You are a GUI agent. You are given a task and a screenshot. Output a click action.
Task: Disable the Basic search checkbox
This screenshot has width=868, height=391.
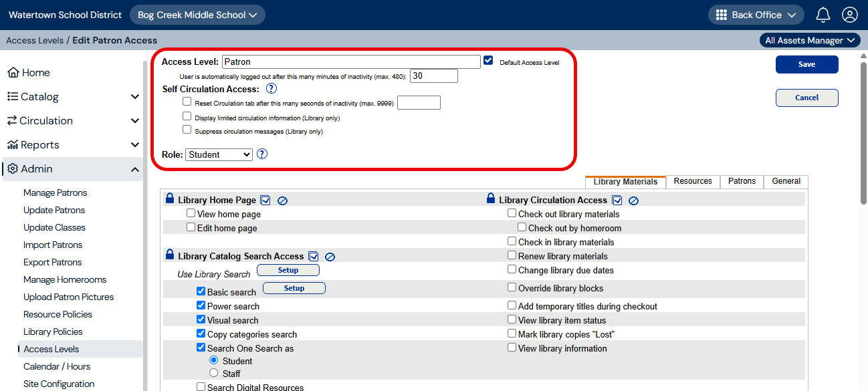pos(201,292)
